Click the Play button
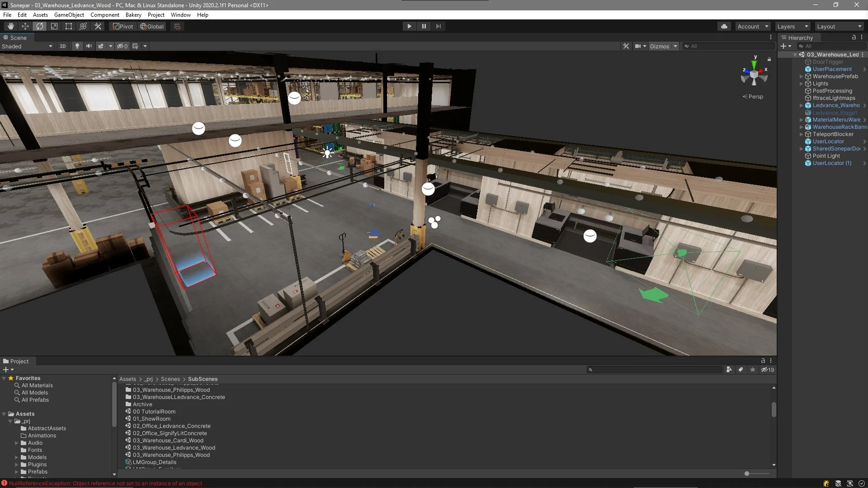 coord(409,26)
